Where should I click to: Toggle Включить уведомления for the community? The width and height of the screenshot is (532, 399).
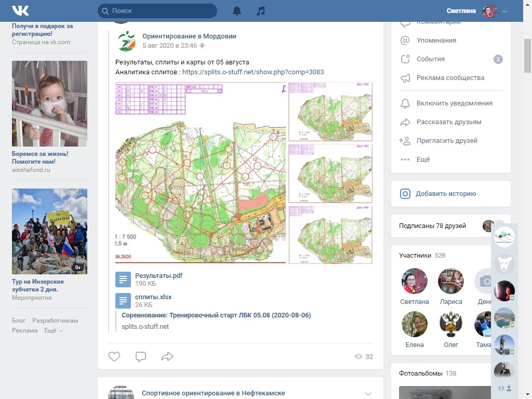(x=454, y=103)
